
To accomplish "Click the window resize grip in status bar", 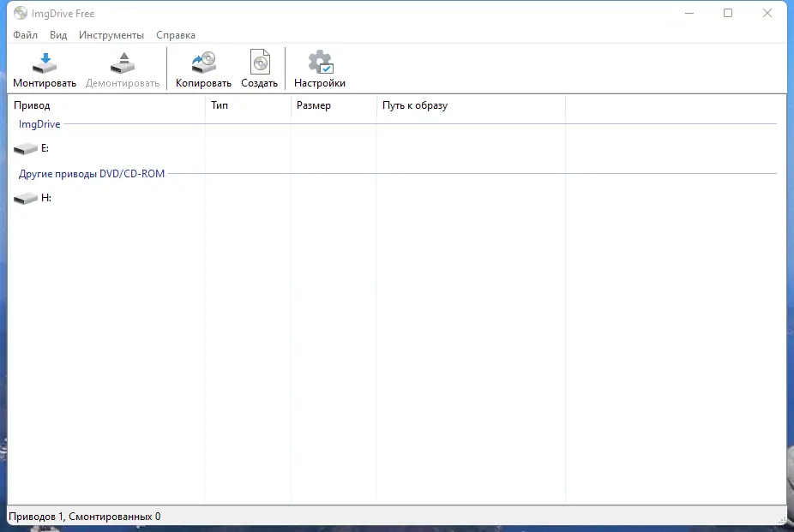I will [782, 519].
